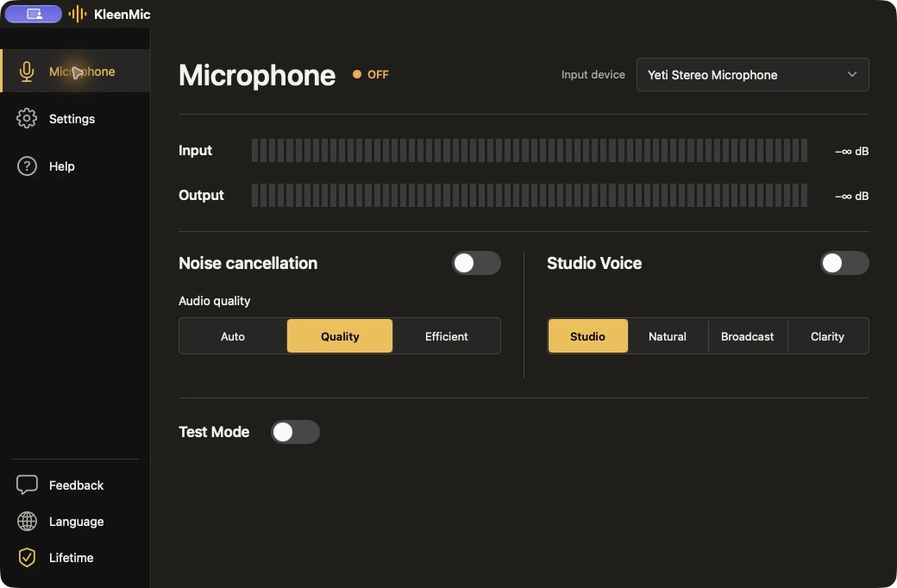Toggle Test Mode on
The height and width of the screenshot is (588, 897).
(295, 432)
